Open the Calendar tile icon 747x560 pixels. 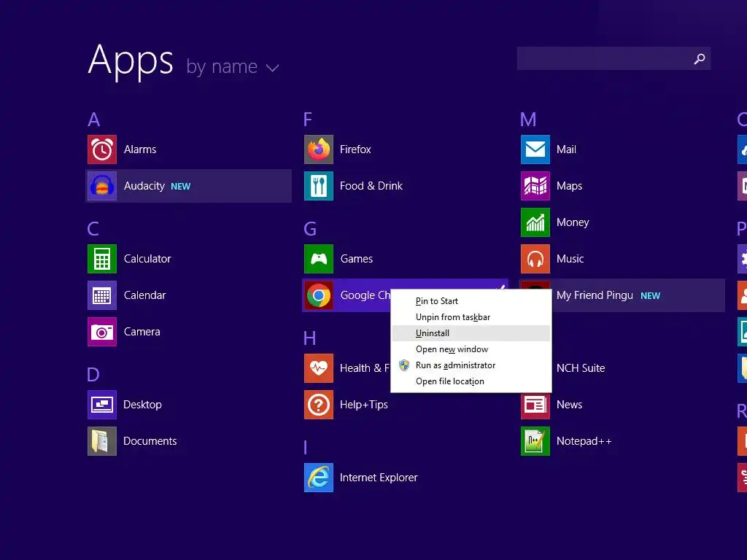coord(102,295)
